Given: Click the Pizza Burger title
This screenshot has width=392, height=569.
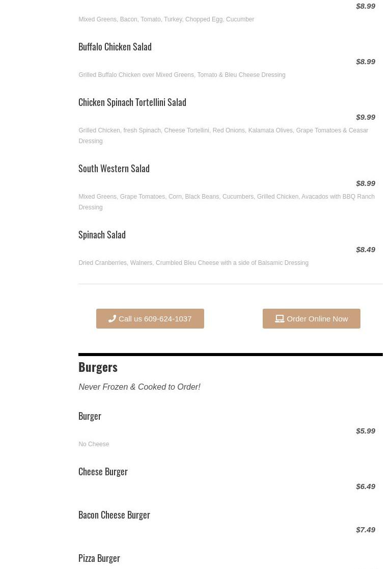Looking at the screenshot, I should tap(99, 558).
